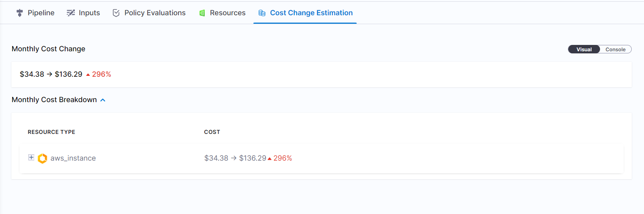Open the Pipeline tab

[41, 13]
